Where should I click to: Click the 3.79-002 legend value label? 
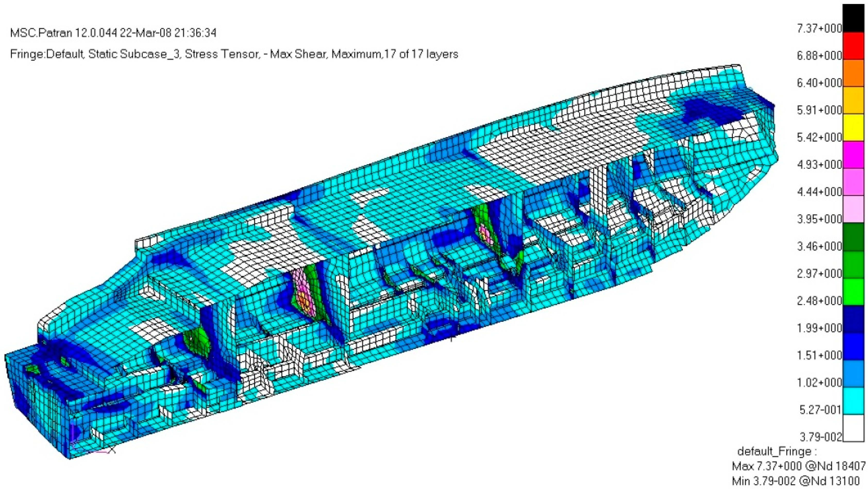[x=821, y=437]
